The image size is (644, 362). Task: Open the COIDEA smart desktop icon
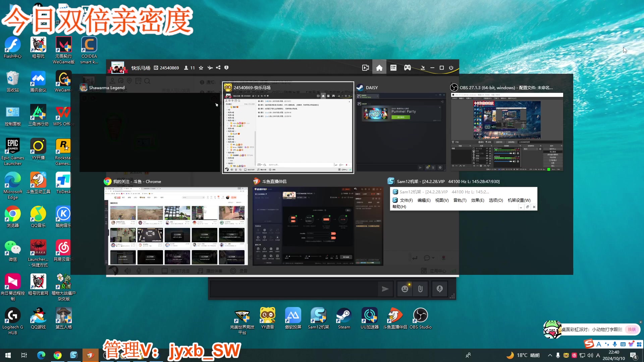click(x=89, y=50)
